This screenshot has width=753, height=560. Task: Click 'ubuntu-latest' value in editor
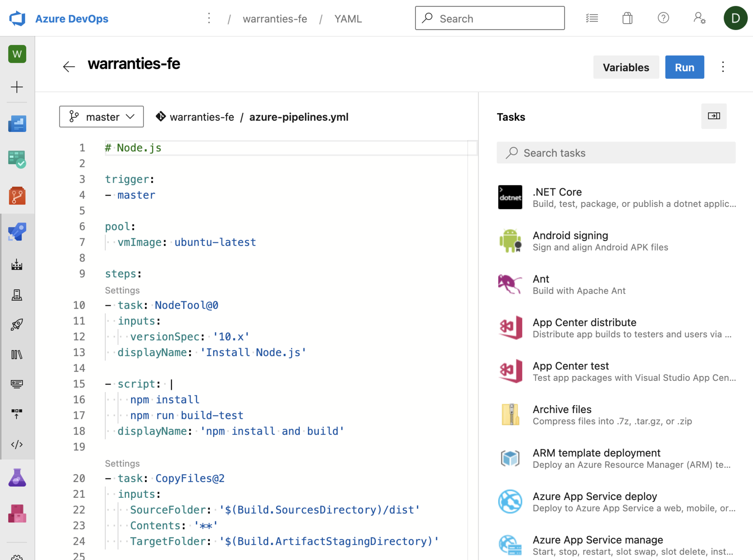tap(215, 242)
